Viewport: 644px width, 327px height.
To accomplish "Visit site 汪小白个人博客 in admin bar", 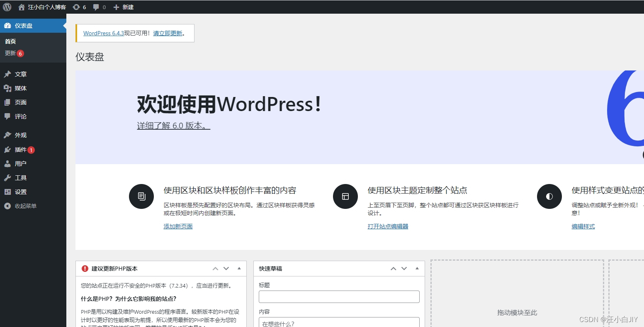I will pos(42,7).
